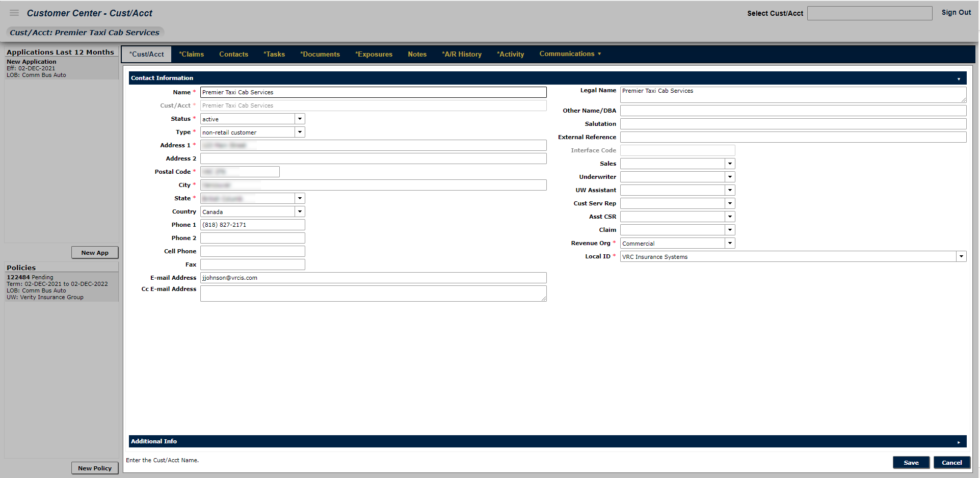This screenshot has height=478, width=980.
Task: Open the Communications menu
Action: [570, 54]
